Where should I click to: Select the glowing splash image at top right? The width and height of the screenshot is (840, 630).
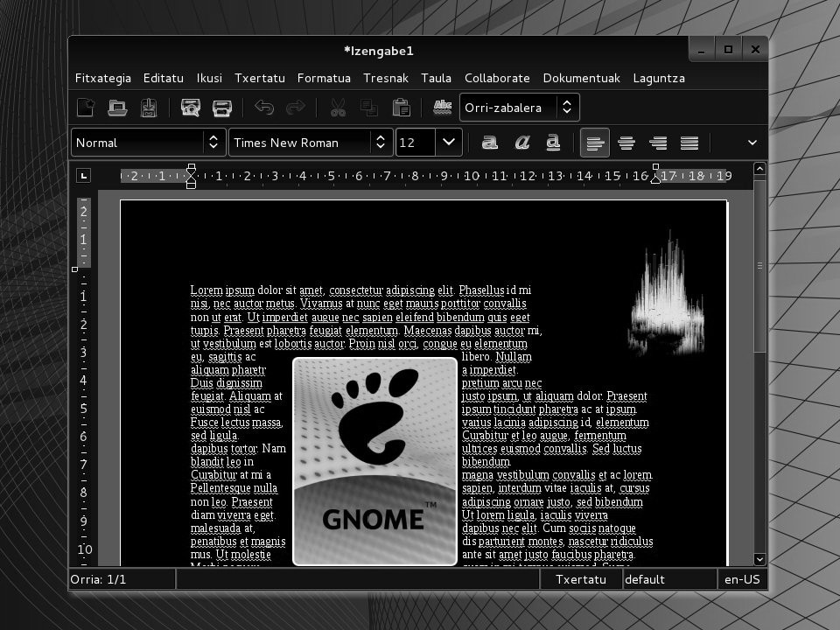click(667, 294)
